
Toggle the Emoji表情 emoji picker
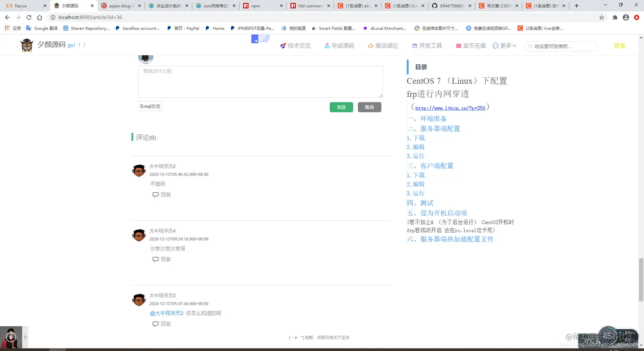click(149, 106)
